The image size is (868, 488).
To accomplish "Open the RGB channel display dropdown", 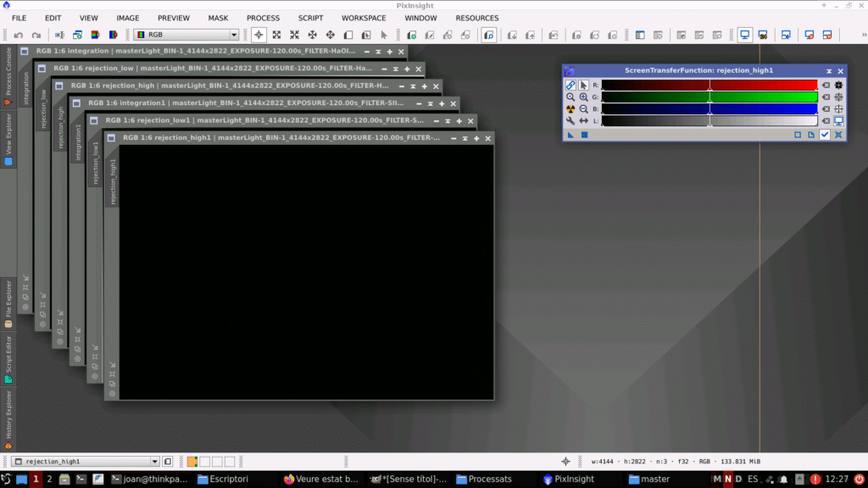I will [x=186, y=35].
